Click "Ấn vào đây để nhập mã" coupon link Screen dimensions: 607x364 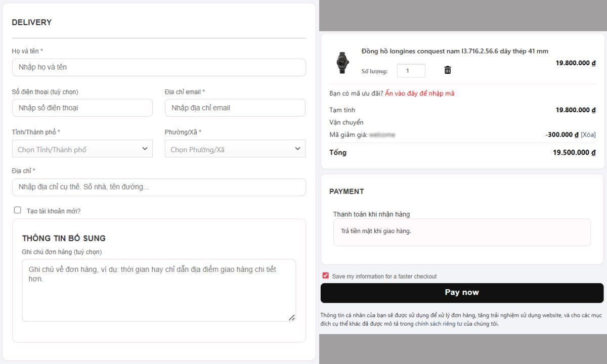pyautogui.click(x=419, y=94)
